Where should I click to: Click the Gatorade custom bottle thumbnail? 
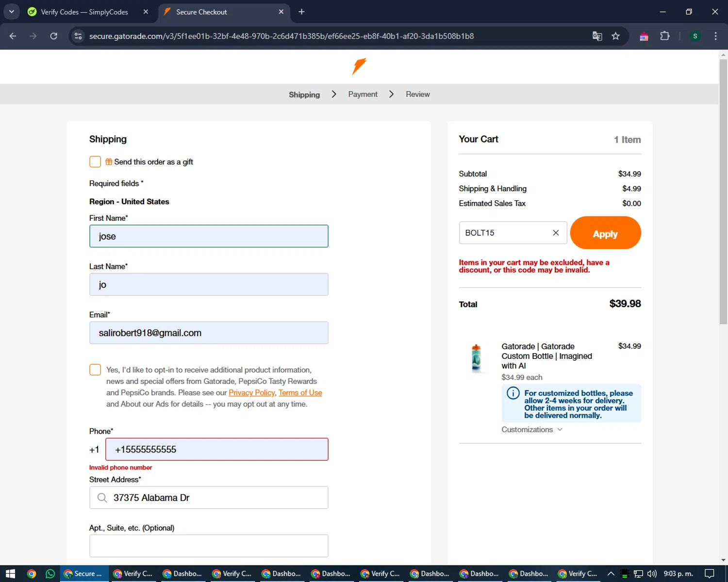click(476, 358)
